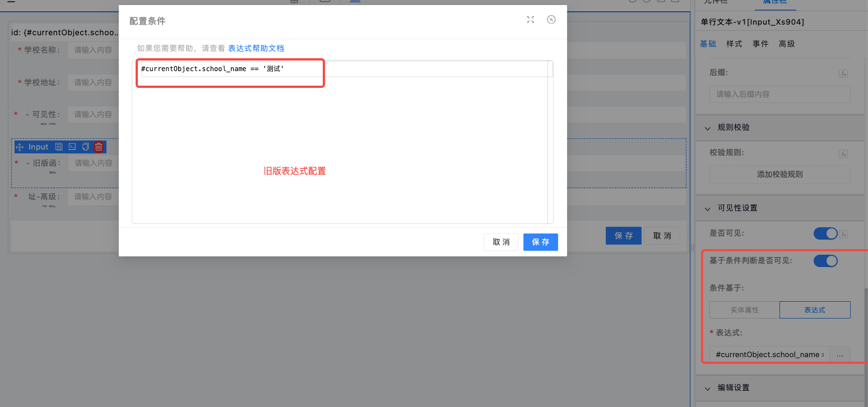Screen dimensions: 868x407
Task: Click the move handle on the Input component
Action: click(x=20, y=147)
